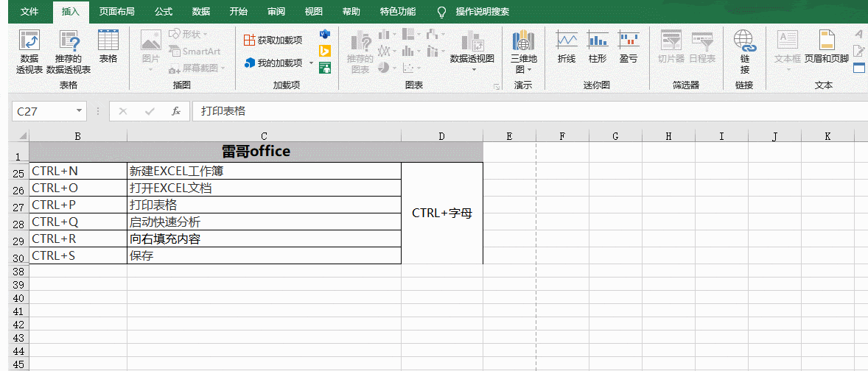Click the line chart insert icon
Screen dimensions: 868x371
pos(384,52)
